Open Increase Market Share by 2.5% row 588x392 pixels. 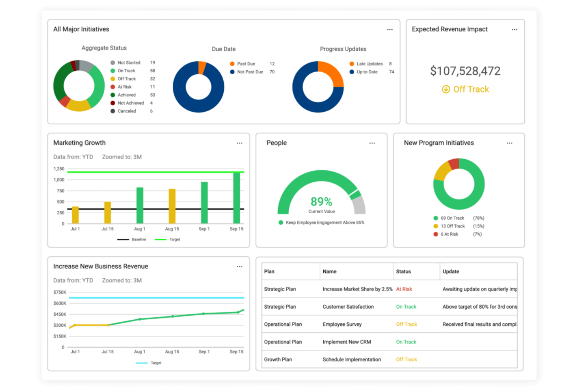click(x=357, y=289)
